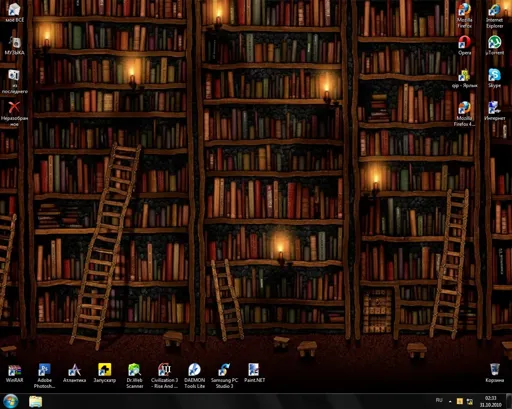Click the МУЗЫКА desktop shortcut

click(x=14, y=45)
